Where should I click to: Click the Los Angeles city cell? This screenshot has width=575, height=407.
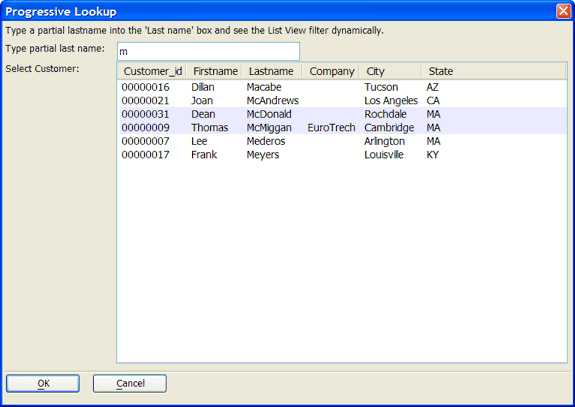point(391,100)
